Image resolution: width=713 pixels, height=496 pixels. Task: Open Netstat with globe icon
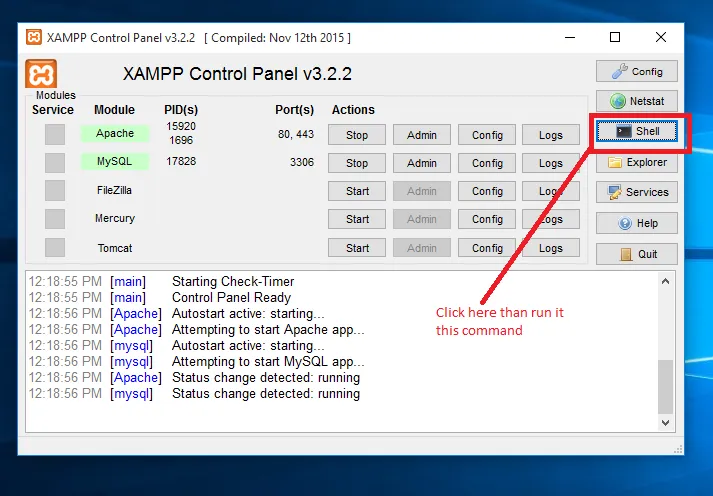[637, 101]
